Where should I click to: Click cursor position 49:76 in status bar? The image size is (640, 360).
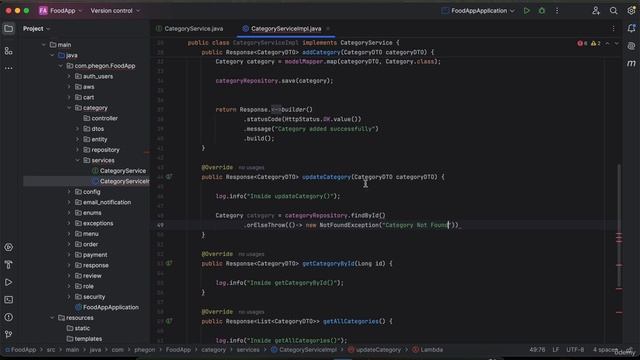[537, 350]
